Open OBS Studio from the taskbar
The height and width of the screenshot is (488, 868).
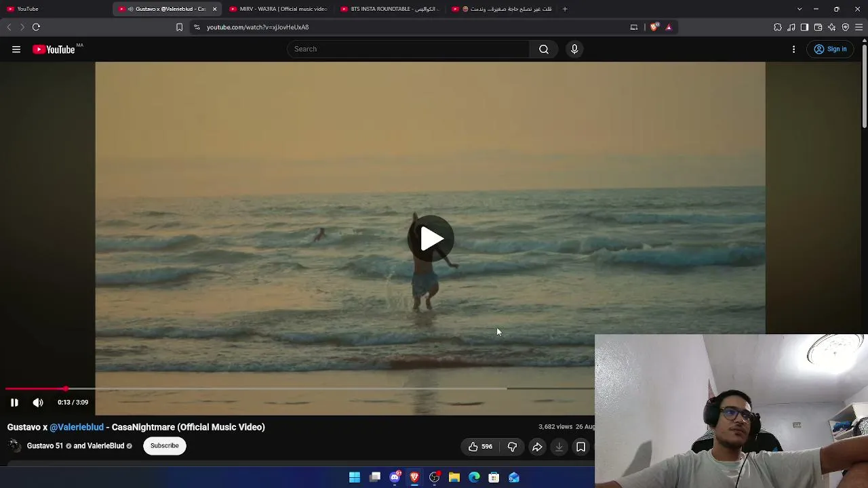435,478
